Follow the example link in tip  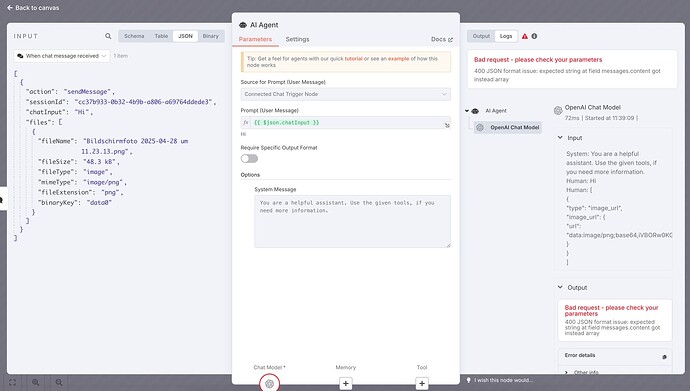click(x=398, y=58)
